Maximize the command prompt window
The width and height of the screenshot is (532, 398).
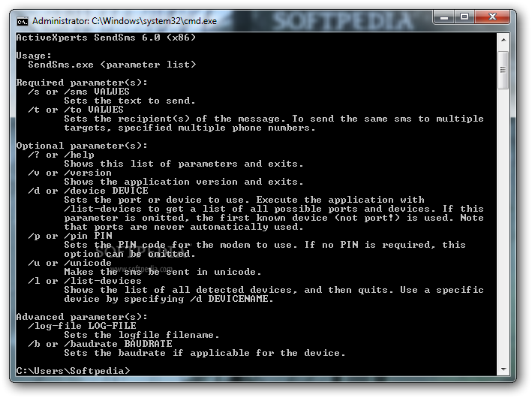(x=464, y=17)
